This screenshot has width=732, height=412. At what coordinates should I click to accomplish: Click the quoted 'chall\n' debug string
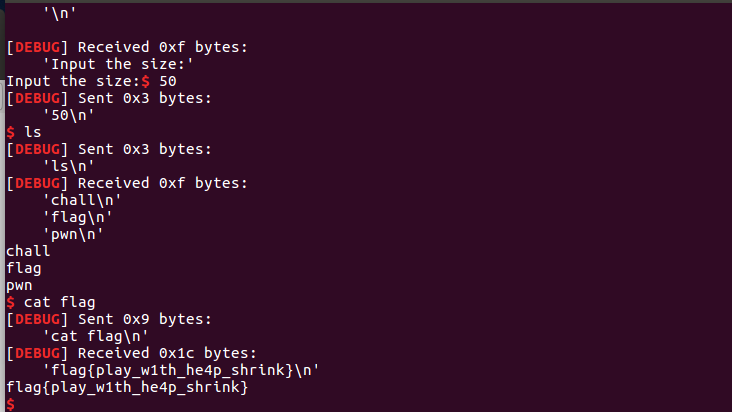tap(82, 200)
